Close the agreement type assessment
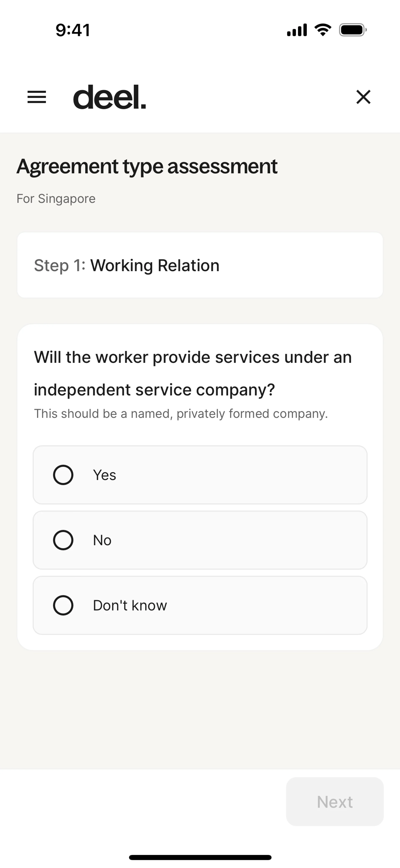This screenshot has height=868, width=400. tap(363, 97)
